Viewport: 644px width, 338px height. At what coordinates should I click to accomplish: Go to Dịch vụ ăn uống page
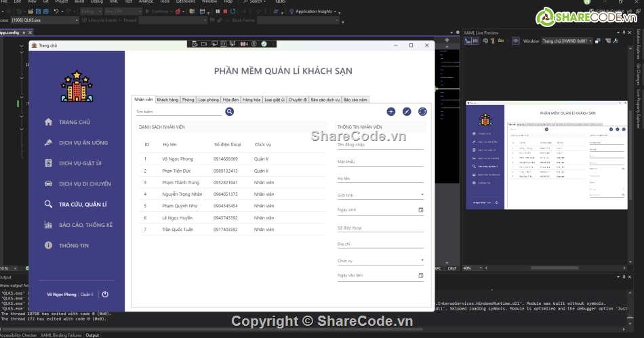click(x=83, y=143)
